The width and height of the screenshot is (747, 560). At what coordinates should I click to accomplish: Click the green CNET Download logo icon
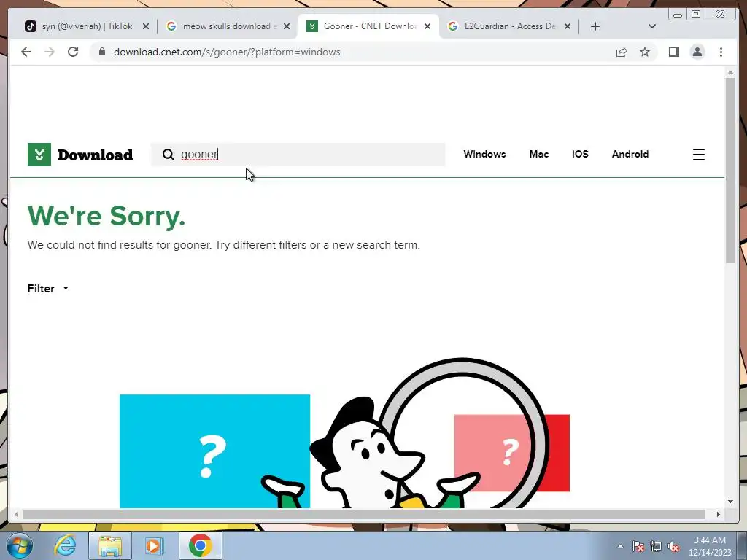point(39,155)
